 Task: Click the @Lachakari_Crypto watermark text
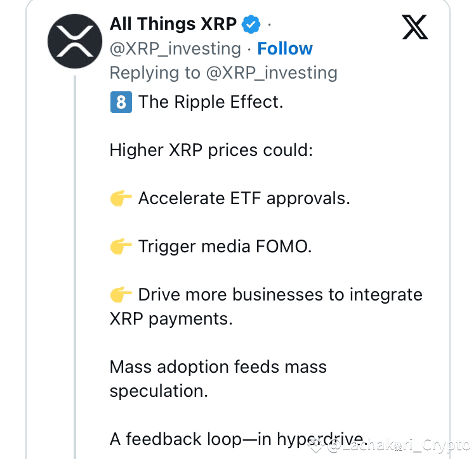399,446
